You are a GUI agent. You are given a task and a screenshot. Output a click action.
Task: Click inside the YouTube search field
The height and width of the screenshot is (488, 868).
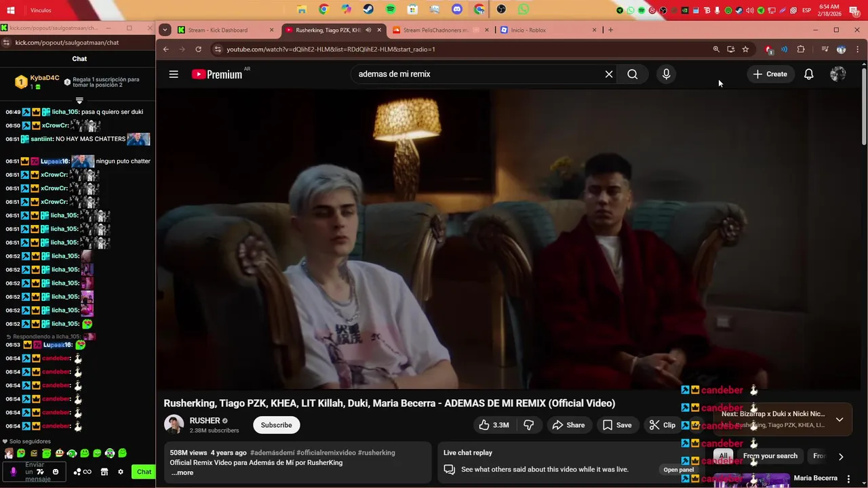pos(475,75)
